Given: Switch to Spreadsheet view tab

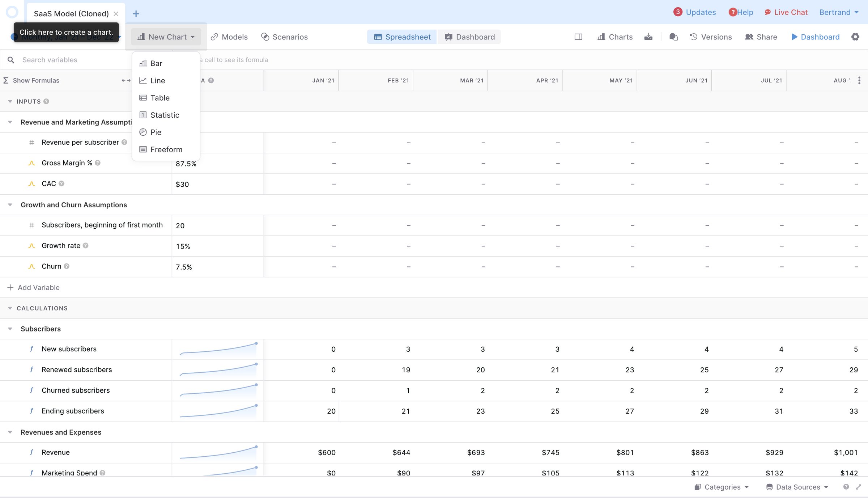Looking at the screenshot, I should pos(402,37).
